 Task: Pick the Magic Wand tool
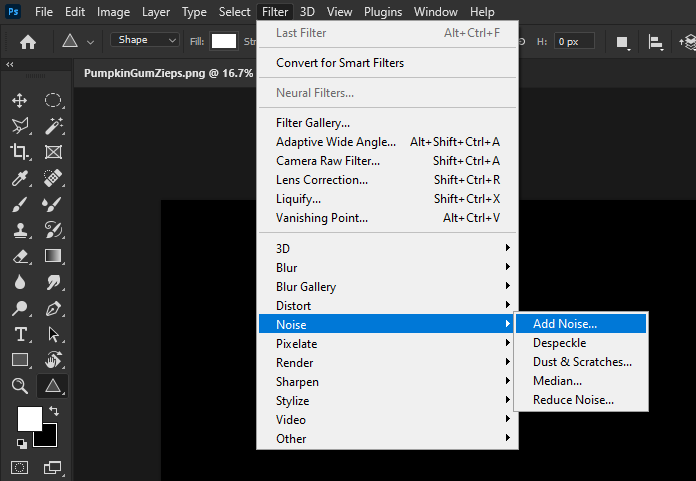click(53, 126)
